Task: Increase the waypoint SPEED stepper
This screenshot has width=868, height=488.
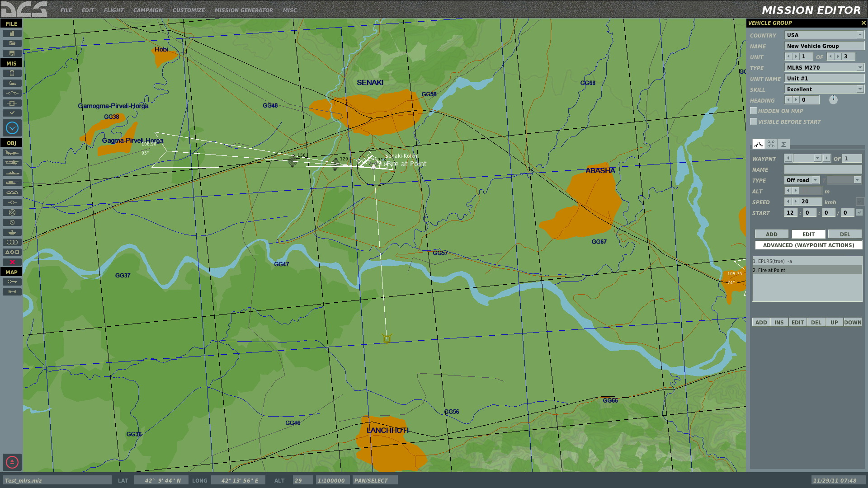Action: [796, 202]
